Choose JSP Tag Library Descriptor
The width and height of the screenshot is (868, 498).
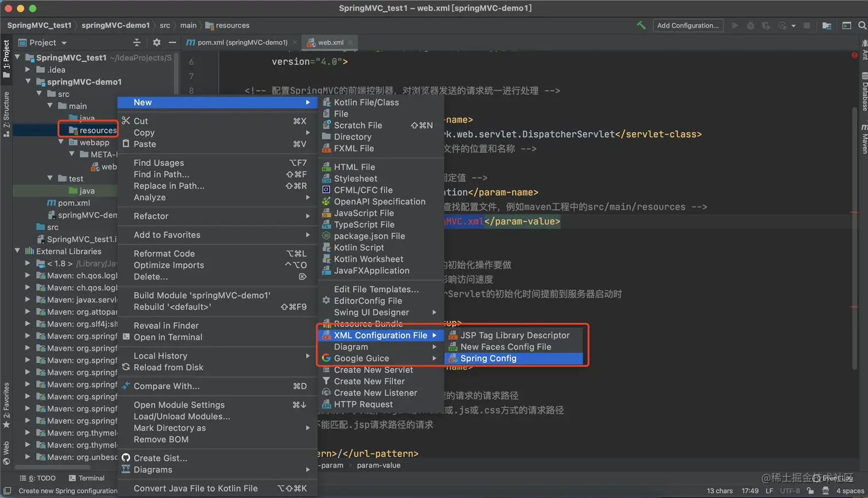pos(514,335)
